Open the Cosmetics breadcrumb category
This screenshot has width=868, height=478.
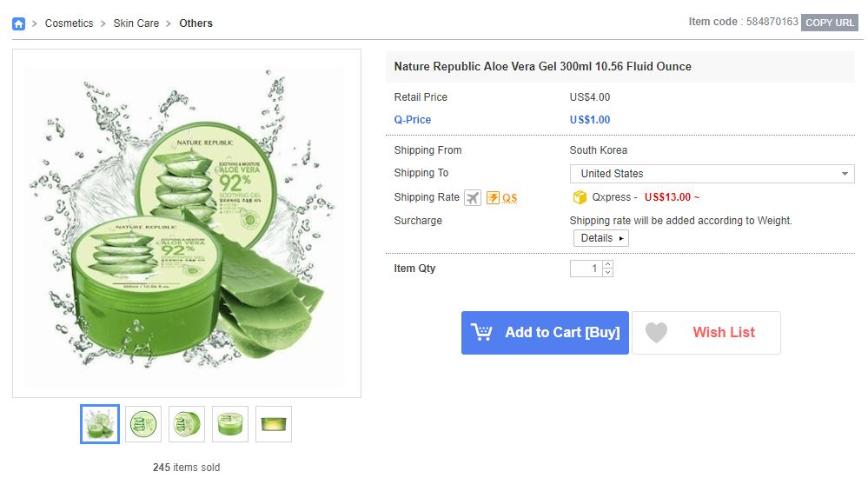[70, 23]
